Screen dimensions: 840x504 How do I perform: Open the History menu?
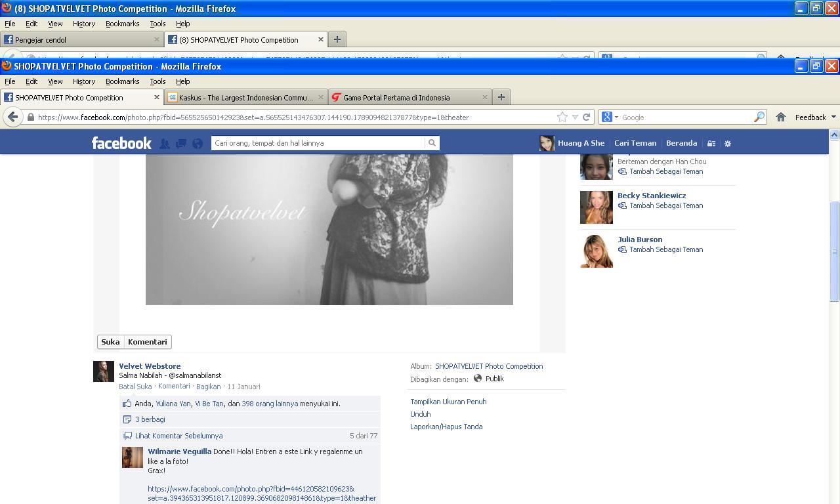coord(84,81)
